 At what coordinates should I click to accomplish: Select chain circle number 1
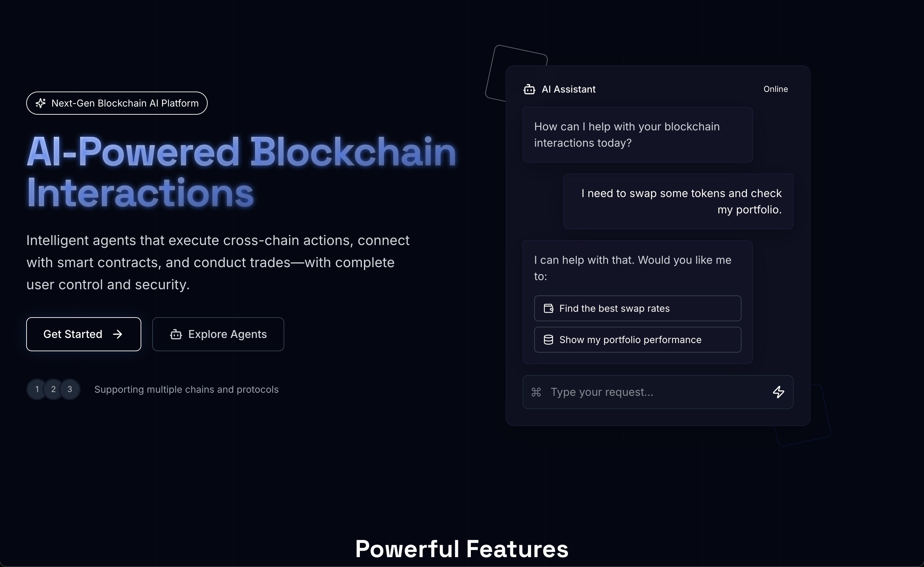(37, 389)
